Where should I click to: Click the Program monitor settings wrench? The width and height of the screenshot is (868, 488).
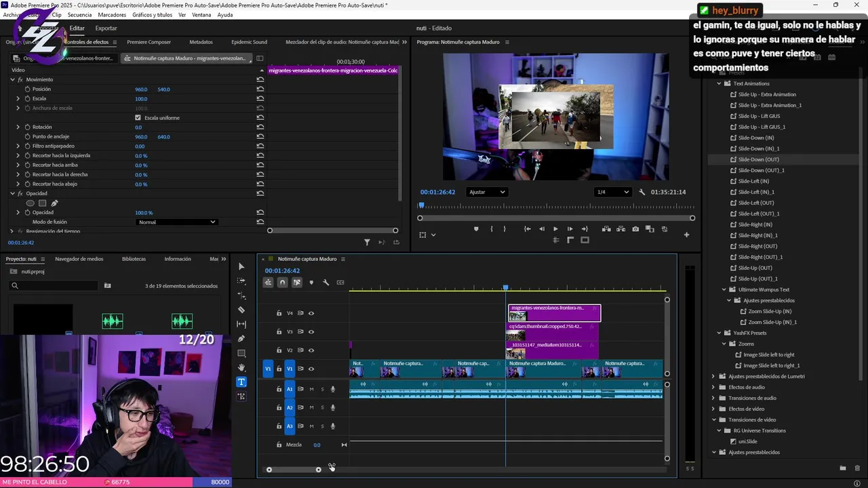(642, 192)
